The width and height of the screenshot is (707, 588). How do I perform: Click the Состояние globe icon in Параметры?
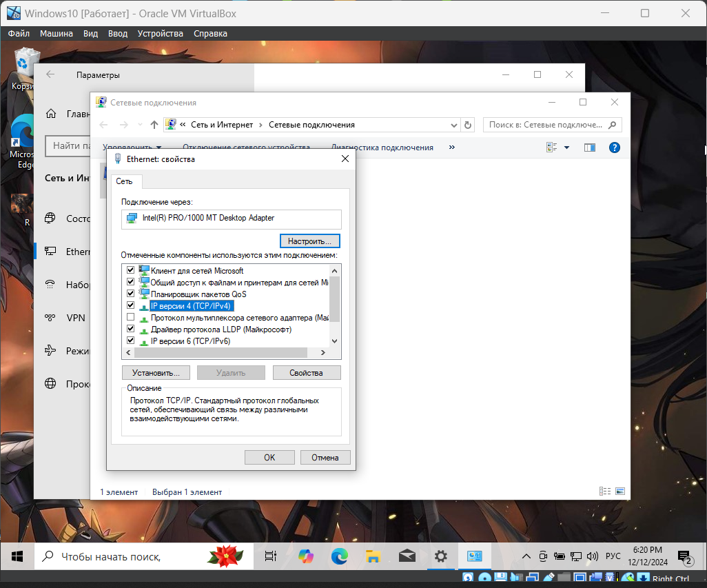point(50,219)
